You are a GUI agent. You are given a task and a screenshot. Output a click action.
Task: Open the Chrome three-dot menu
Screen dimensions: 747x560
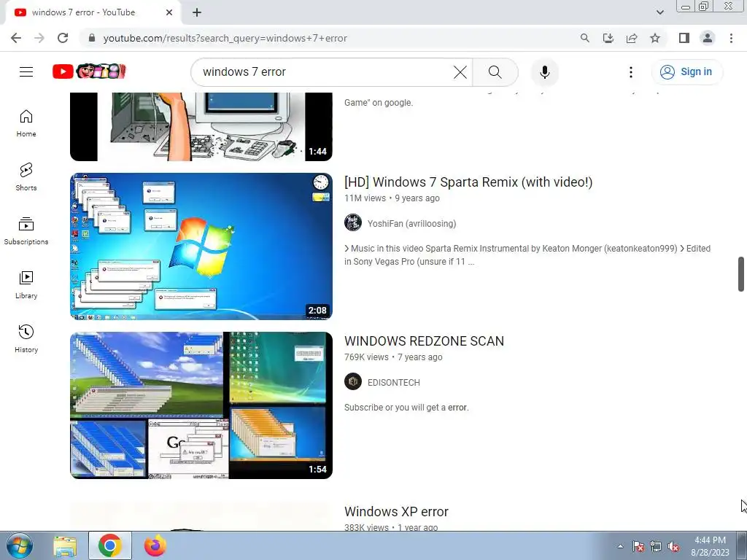tap(731, 38)
